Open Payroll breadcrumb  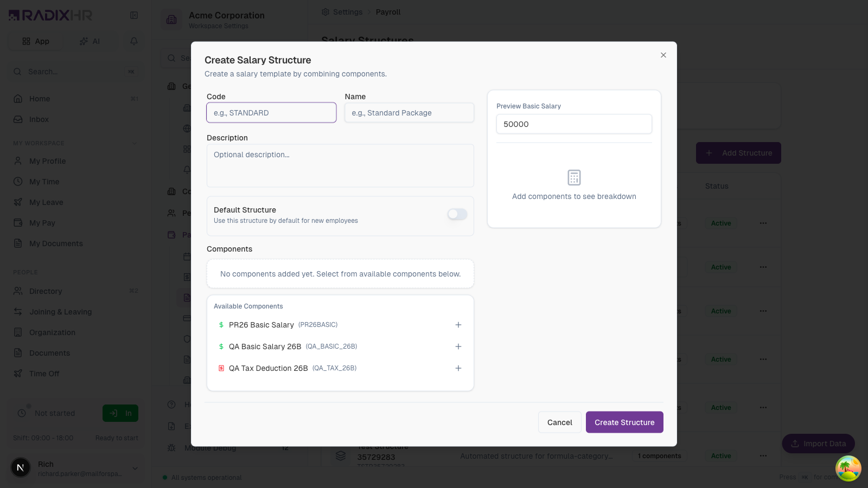(x=388, y=12)
